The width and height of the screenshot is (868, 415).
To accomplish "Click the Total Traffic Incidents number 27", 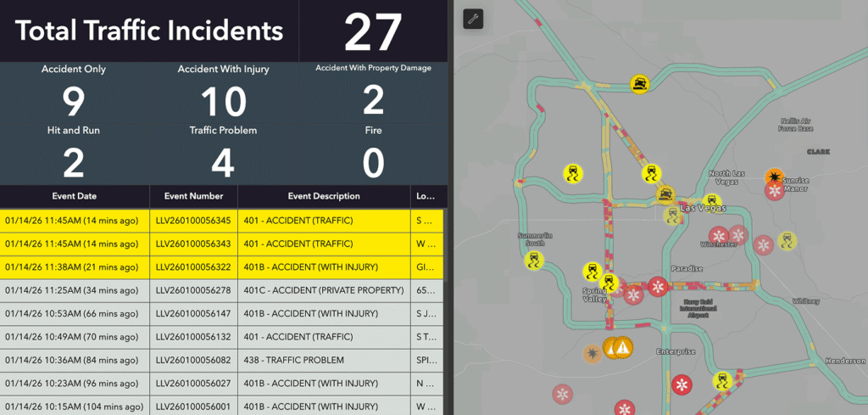I will tap(372, 32).
